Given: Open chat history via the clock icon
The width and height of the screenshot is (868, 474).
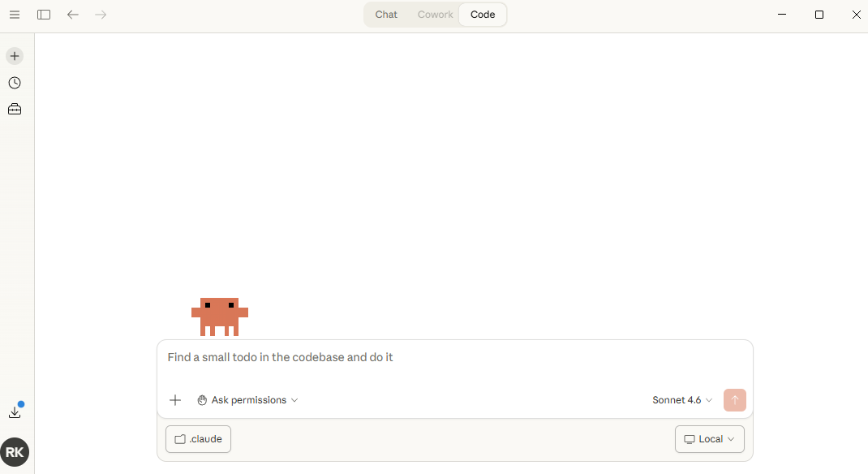Looking at the screenshot, I should tap(14, 82).
